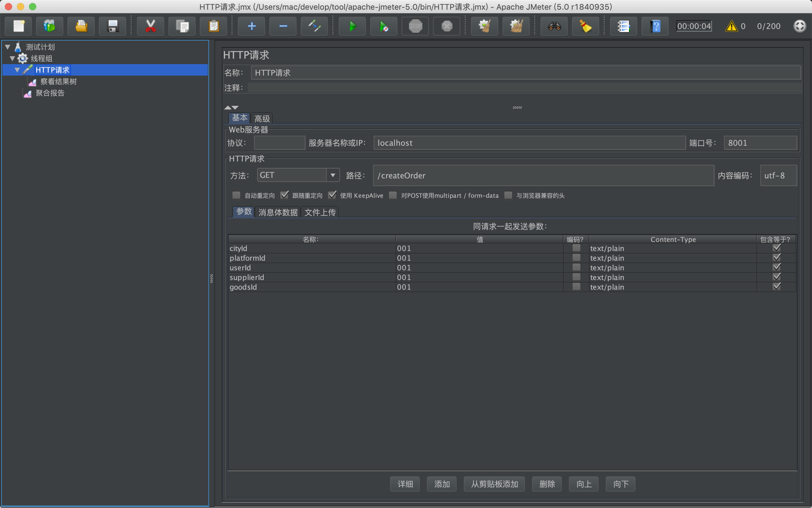812x508 pixels.
Task: Toggle 编码 checkbox for userId row
Action: coord(576,267)
